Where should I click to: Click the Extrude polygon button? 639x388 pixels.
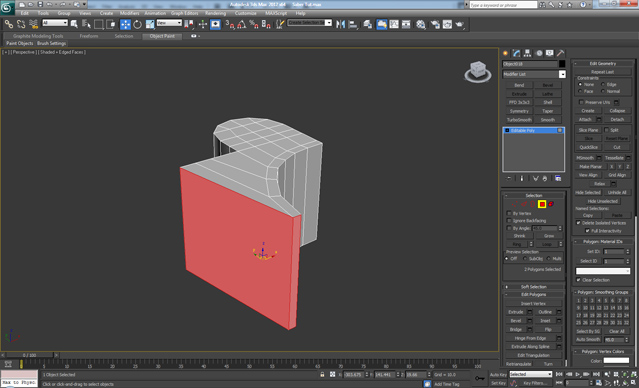click(x=516, y=312)
